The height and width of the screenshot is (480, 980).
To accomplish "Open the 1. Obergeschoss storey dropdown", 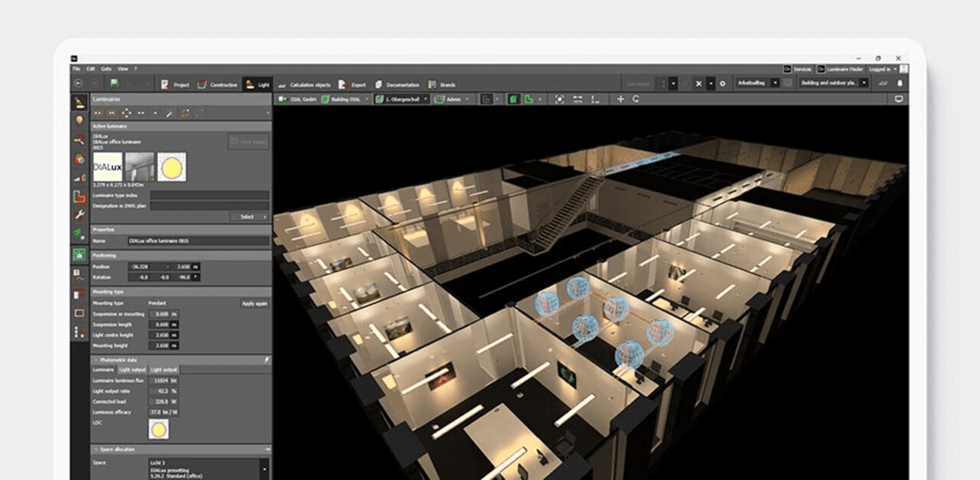I will tap(404, 98).
